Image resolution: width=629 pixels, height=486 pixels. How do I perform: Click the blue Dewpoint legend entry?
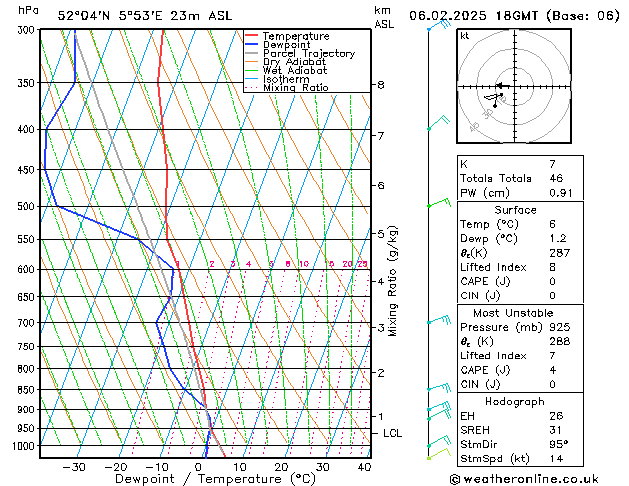coord(278,45)
